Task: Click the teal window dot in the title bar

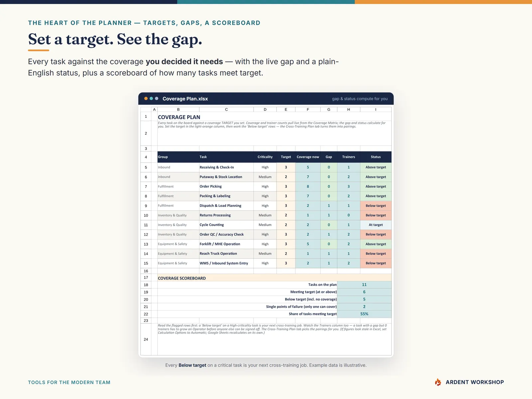Action: pos(151,98)
